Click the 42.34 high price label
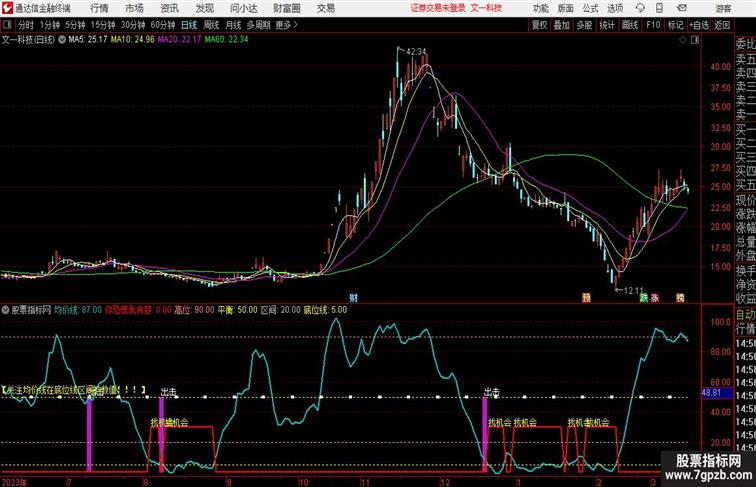756x487 pixels. click(x=416, y=51)
